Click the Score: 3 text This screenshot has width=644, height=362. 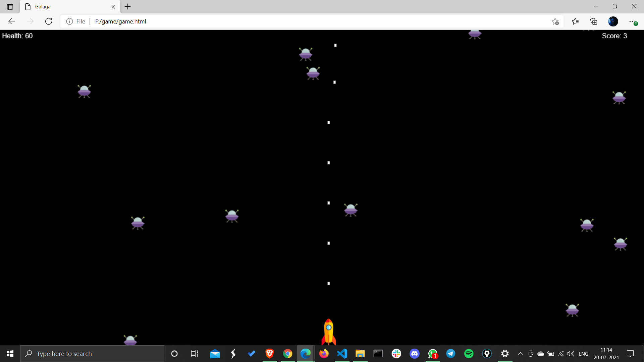coord(614,36)
